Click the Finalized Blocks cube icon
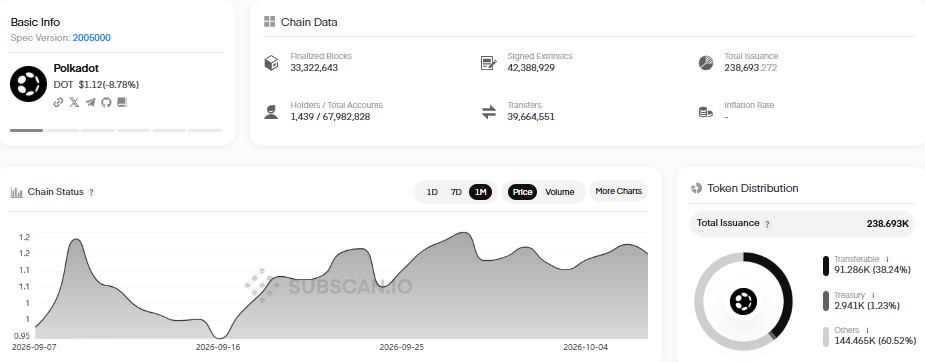Image resolution: width=925 pixels, height=362 pixels. tap(271, 62)
